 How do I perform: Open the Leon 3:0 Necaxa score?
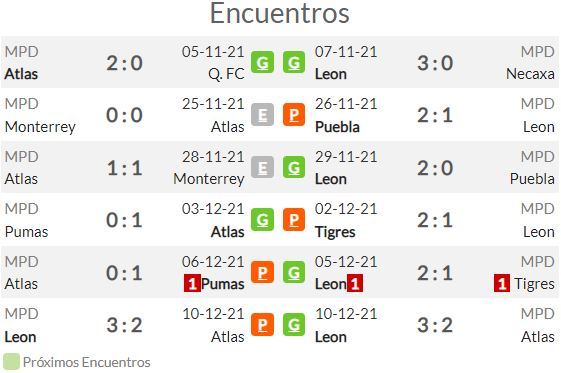pos(435,63)
